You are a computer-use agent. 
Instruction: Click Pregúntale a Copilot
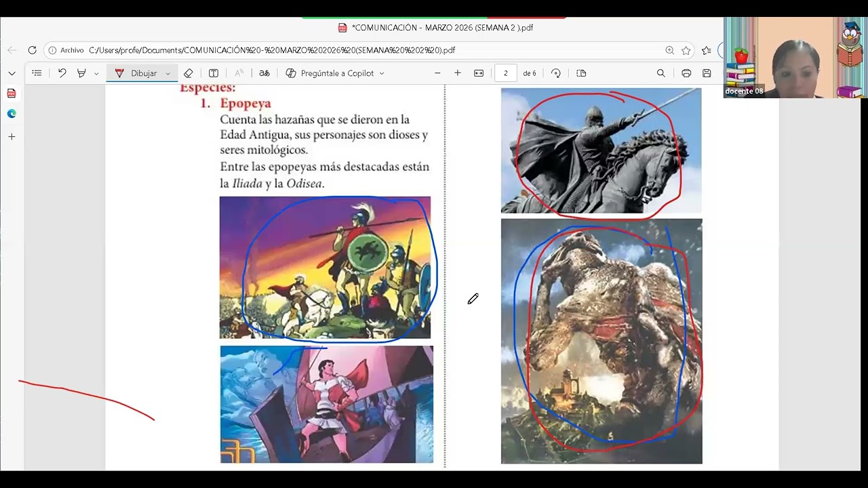[x=330, y=73]
